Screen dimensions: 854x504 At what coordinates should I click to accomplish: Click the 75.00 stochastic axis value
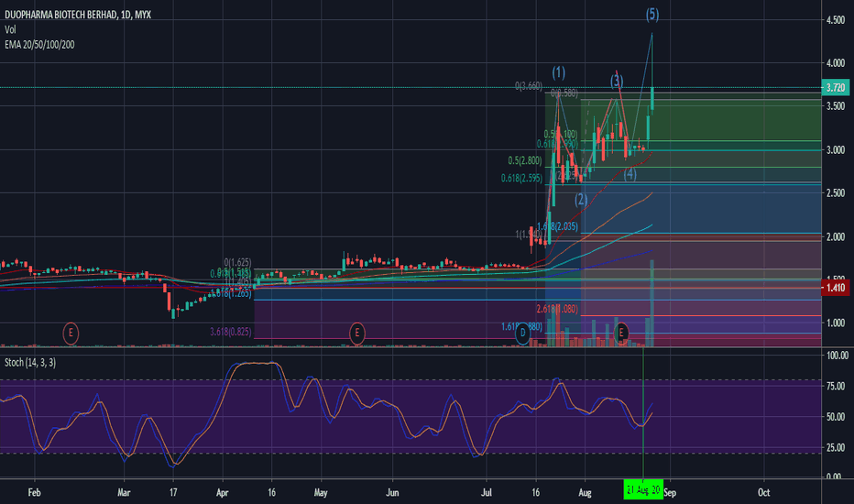836,386
